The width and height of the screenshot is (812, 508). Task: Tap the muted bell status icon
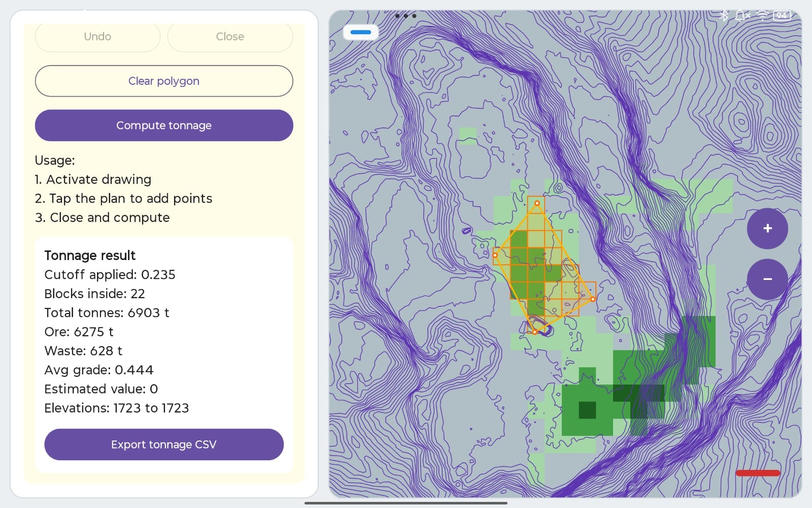742,16
